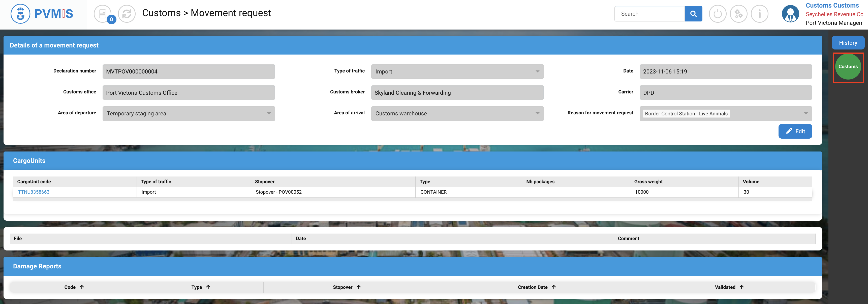868x304 pixels.
Task: Click the information icon
Action: [x=760, y=14]
